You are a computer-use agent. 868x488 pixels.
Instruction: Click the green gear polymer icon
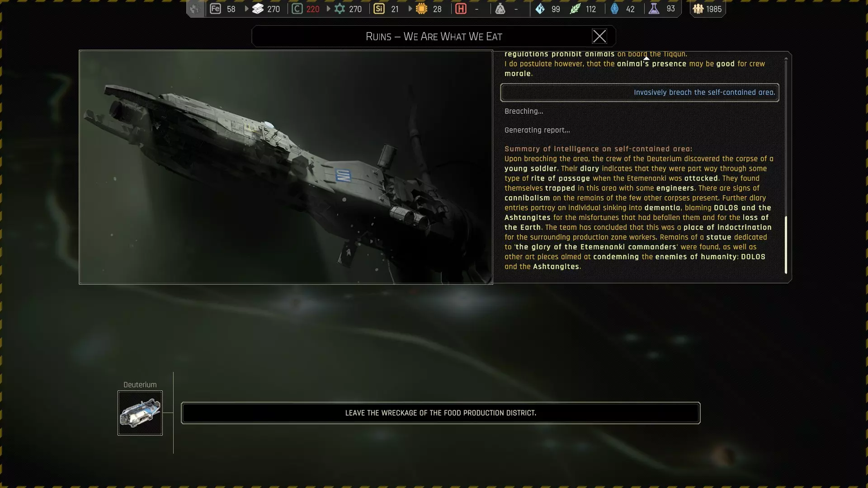click(x=340, y=9)
